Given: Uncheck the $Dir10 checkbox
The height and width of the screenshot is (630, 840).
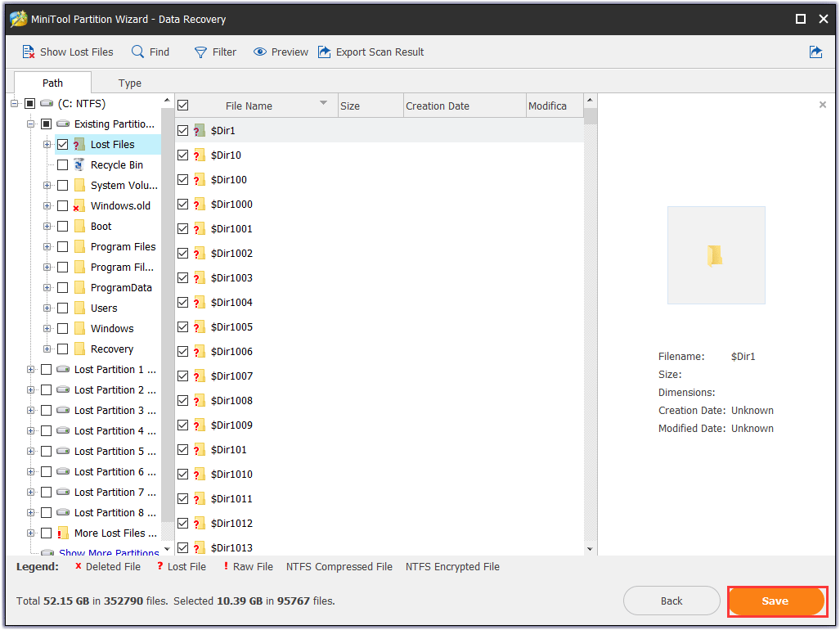Looking at the screenshot, I should coord(182,155).
